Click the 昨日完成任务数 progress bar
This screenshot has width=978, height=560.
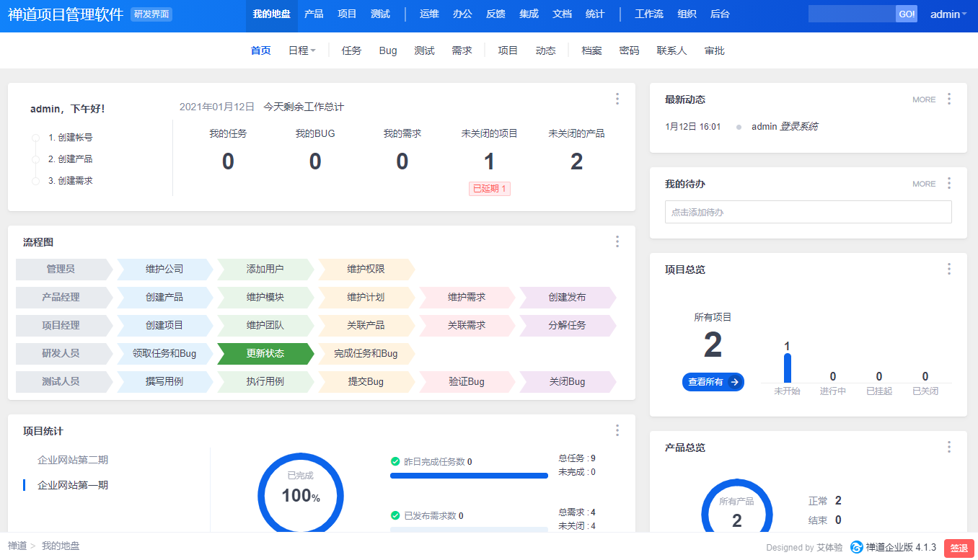click(x=469, y=476)
